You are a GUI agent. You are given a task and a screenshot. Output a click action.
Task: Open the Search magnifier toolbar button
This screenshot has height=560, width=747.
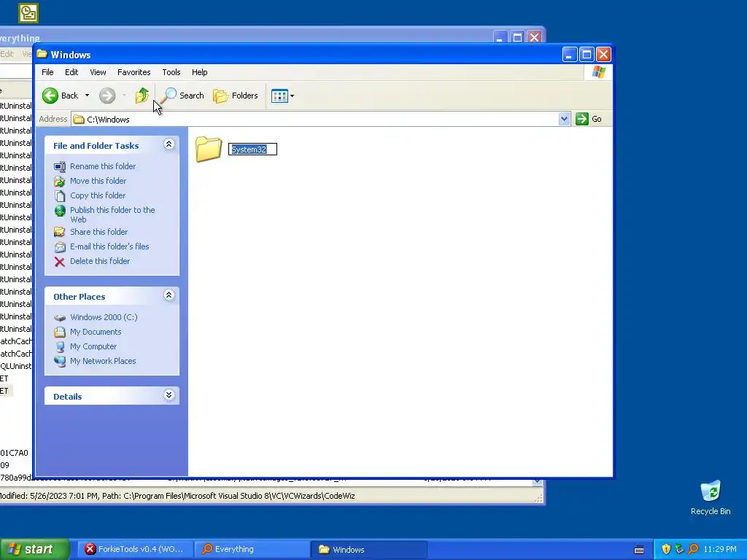point(182,96)
